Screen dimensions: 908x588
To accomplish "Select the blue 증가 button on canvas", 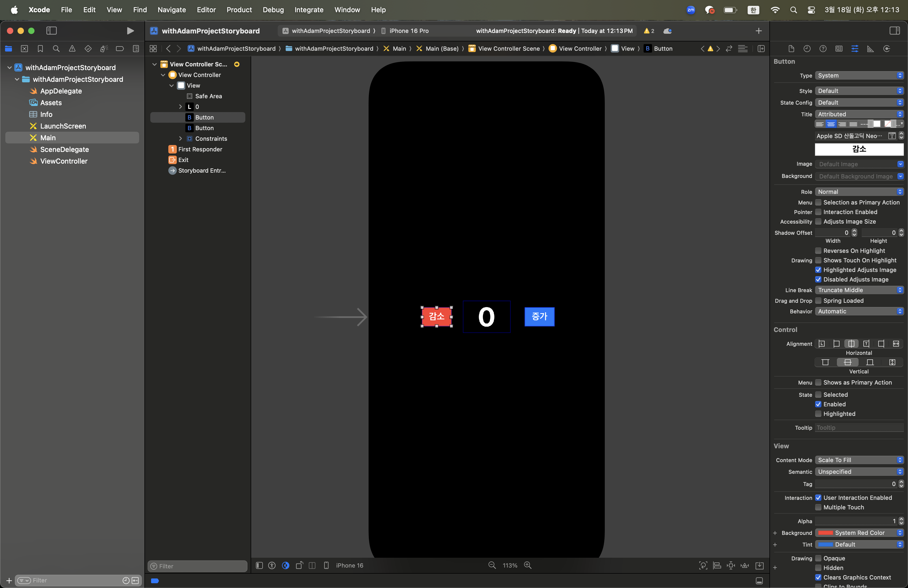I will [539, 317].
